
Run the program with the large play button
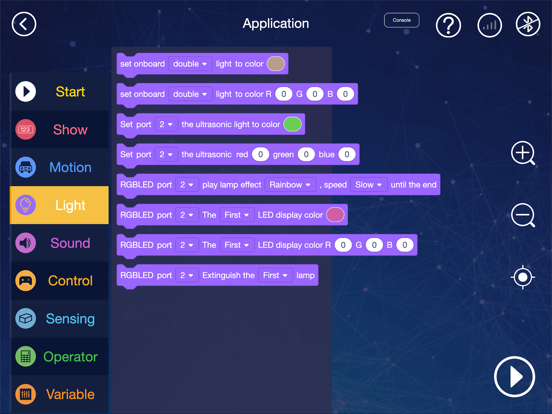pyautogui.click(x=514, y=377)
